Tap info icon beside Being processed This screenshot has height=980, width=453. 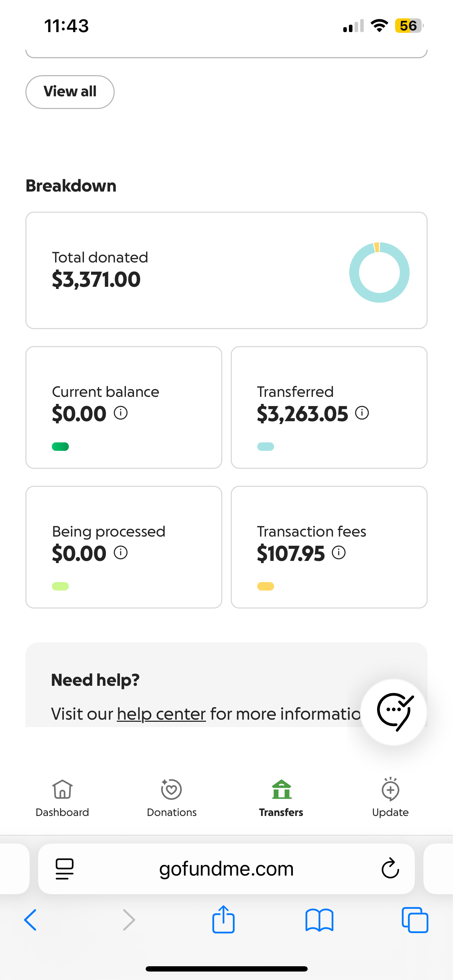(x=121, y=552)
